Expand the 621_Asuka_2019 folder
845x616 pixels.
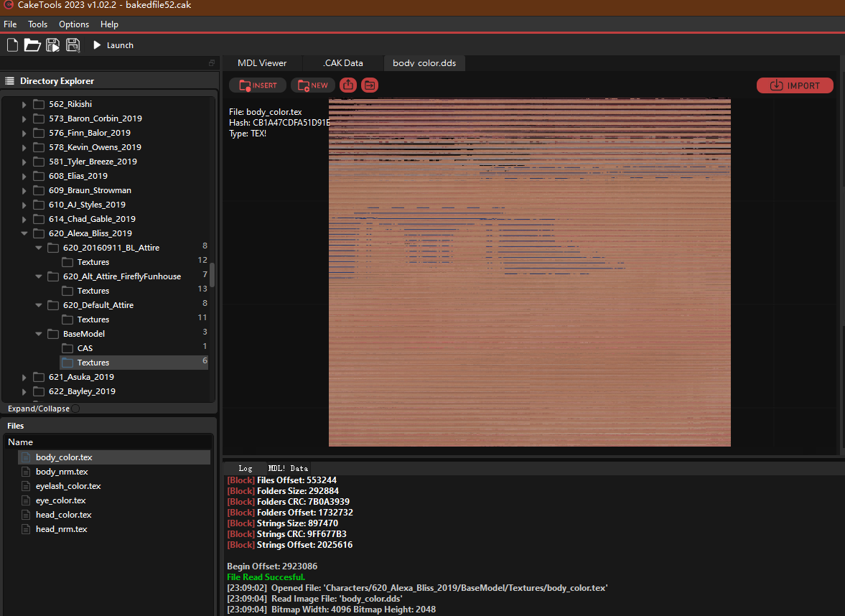[x=24, y=377]
